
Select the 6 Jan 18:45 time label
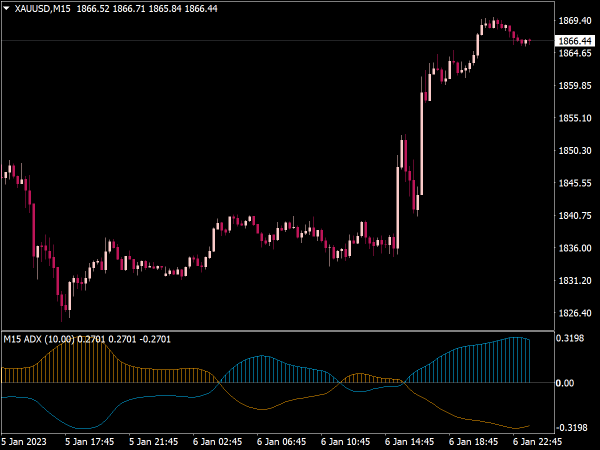473,442
